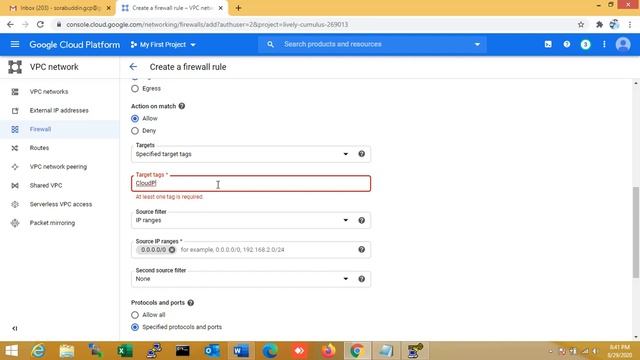Show help for Action on match
The width and height of the screenshot is (640, 360).
182,106
